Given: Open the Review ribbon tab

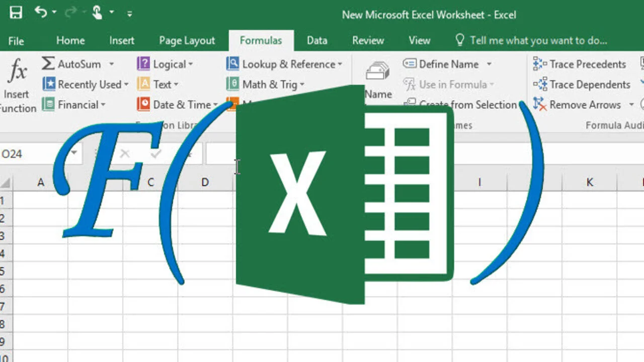Looking at the screenshot, I should pyautogui.click(x=368, y=40).
